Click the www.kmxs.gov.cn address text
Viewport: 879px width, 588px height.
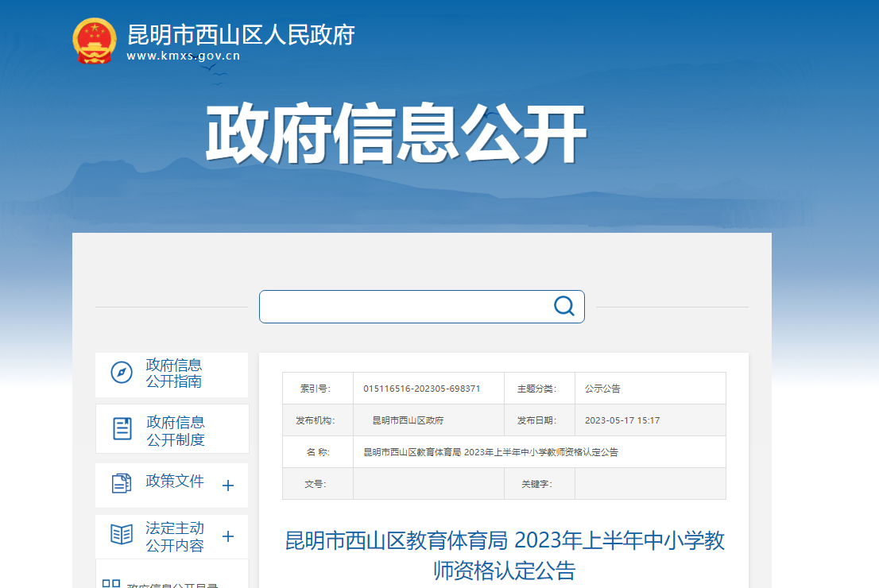pos(184,56)
